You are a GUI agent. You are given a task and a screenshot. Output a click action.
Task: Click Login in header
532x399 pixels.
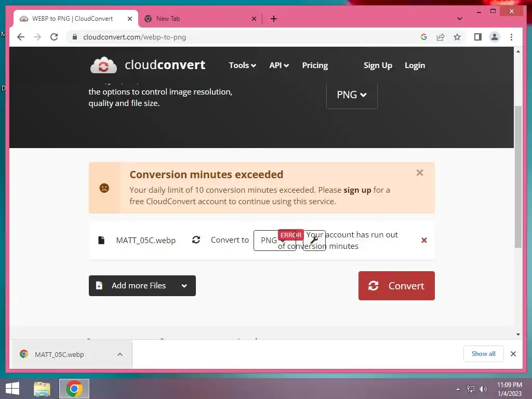(x=415, y=65)
